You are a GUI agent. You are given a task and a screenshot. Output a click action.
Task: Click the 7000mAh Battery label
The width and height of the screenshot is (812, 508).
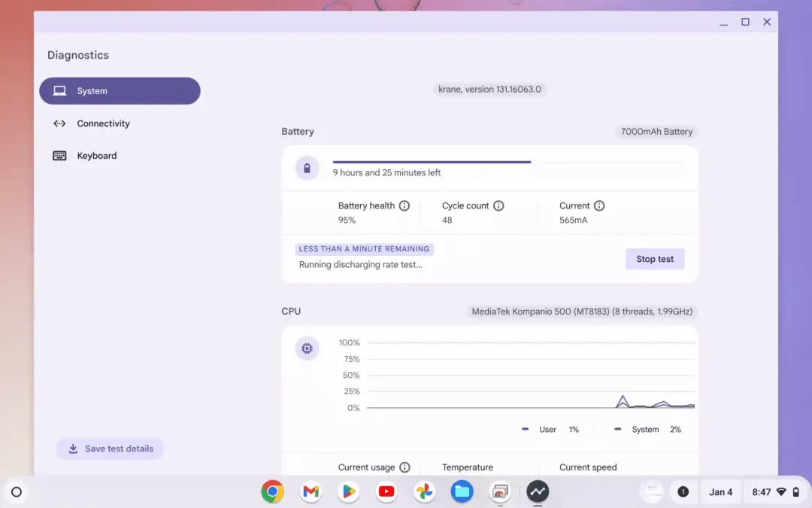656,132
